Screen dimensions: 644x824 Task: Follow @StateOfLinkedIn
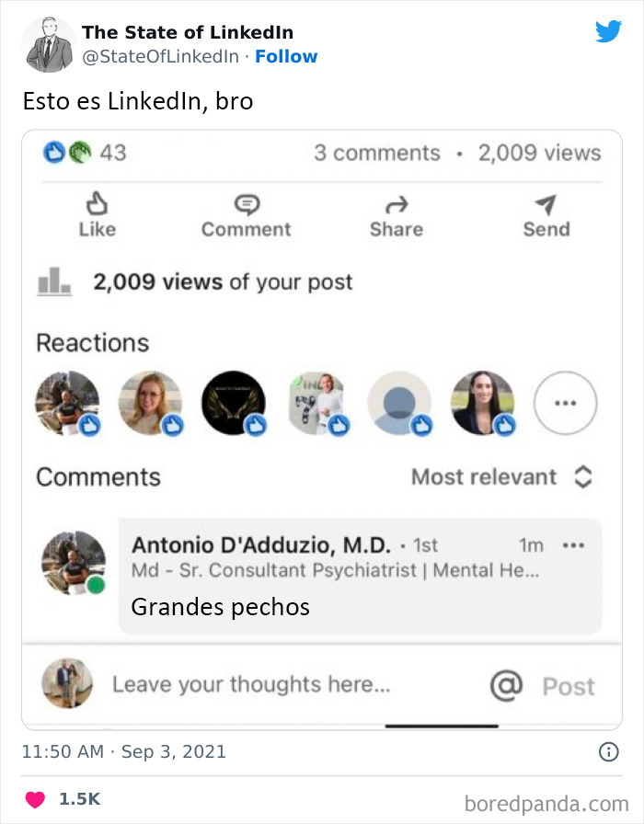pos(287,57)
